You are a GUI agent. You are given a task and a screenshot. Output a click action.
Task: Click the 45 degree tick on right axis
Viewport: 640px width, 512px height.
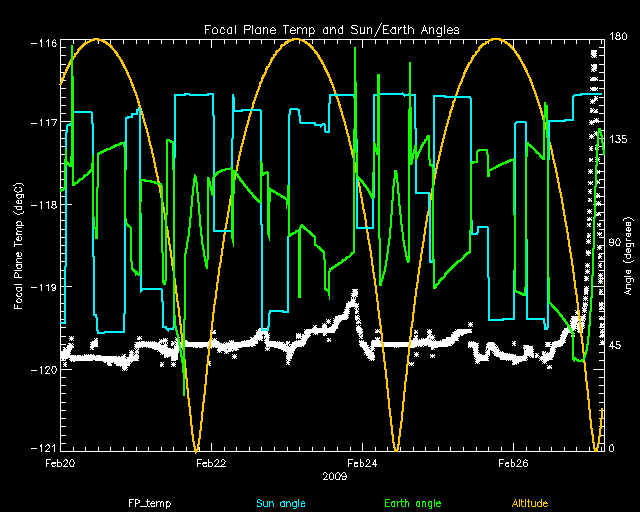pyautogui.click(x=615, y=346)
